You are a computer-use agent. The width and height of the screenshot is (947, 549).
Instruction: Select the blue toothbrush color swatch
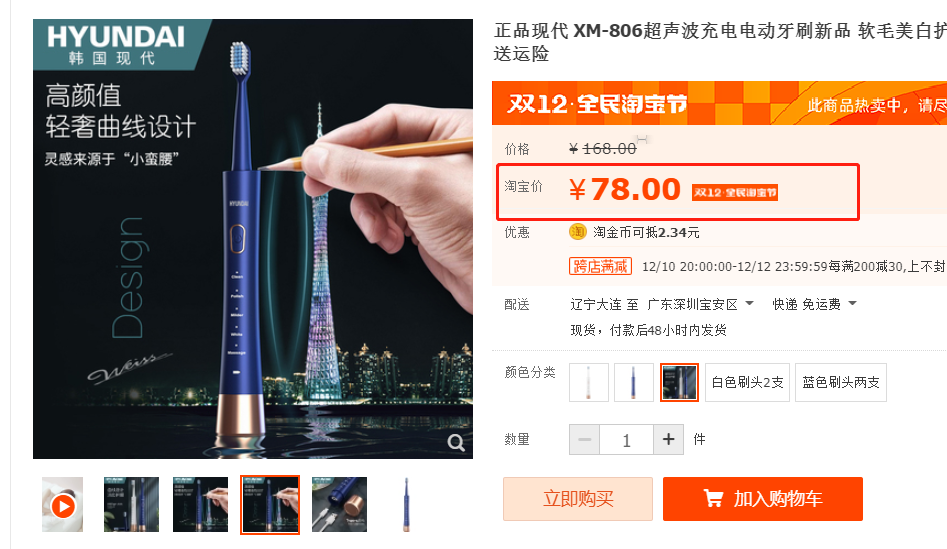(634, 382)
